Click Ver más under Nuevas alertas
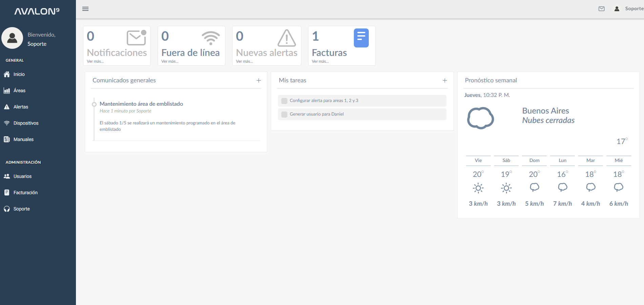The width and height of the screenshot is (644, 305). [x=244, y=61]
